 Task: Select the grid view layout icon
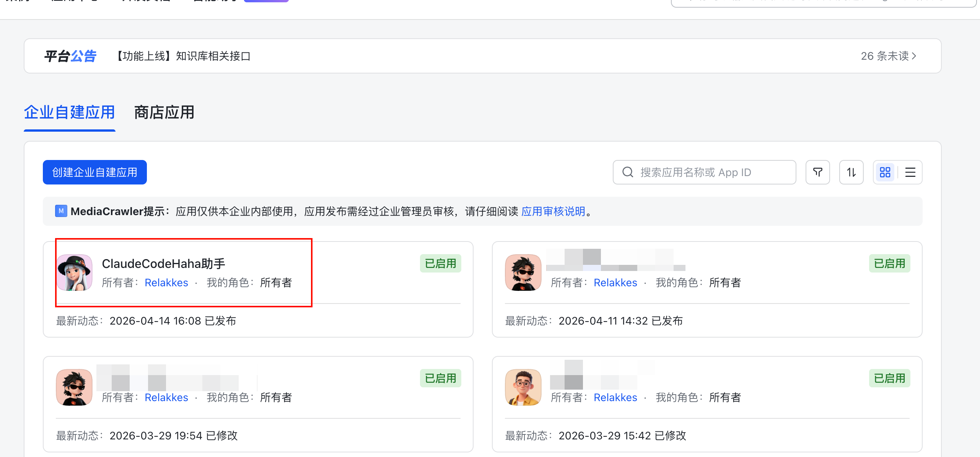tap(884, 172)
